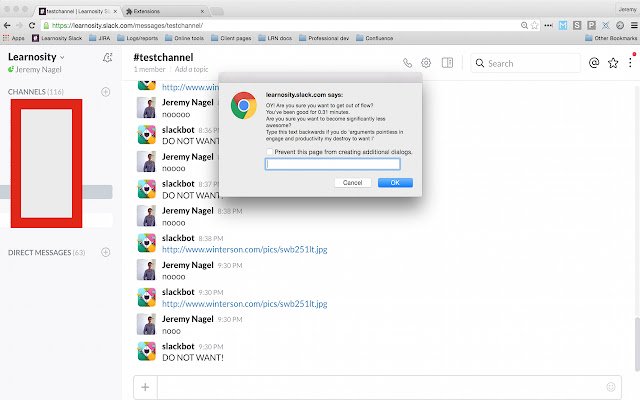Open the Professional dev bookmarks folder
Screen dimensions: 640x400
[x=324, y=38]
